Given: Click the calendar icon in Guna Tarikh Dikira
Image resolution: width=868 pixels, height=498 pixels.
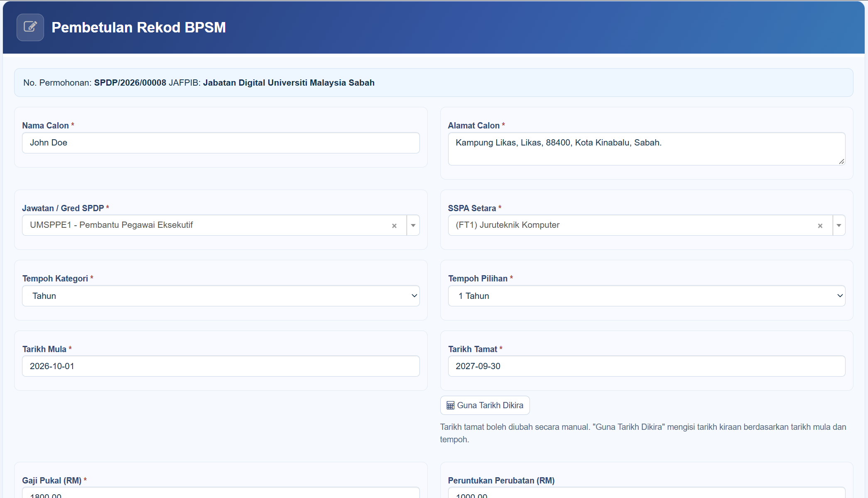Looking at the screenshot, I should [450, 405].
